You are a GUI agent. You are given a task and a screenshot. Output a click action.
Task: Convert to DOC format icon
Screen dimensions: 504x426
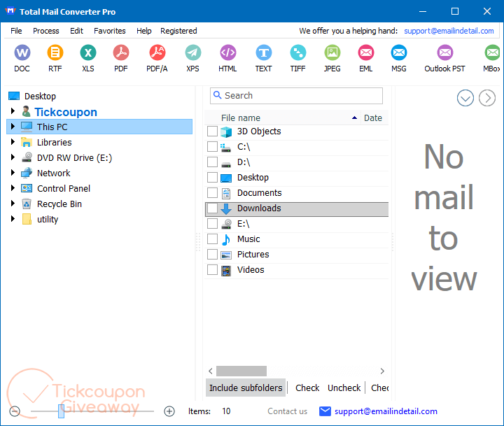[22, 52]
